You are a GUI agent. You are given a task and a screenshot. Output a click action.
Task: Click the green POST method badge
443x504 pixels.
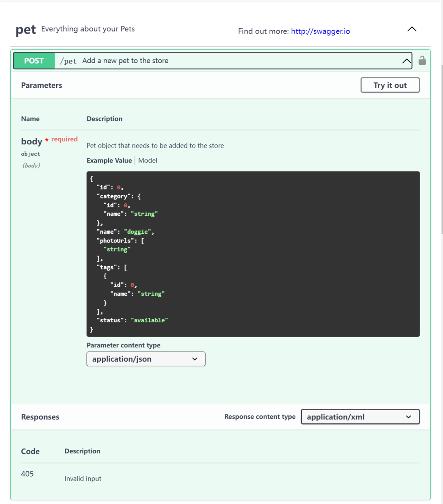(34, 61)
